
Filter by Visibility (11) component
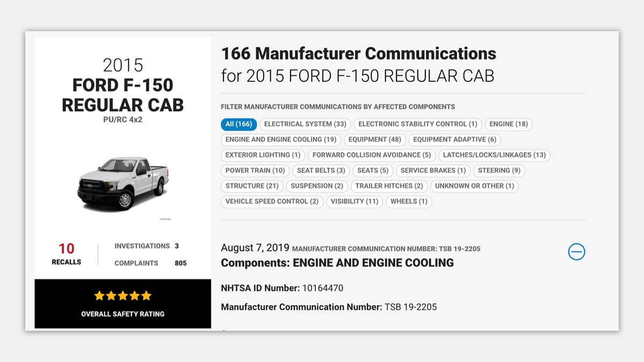[x=354, y=202]
